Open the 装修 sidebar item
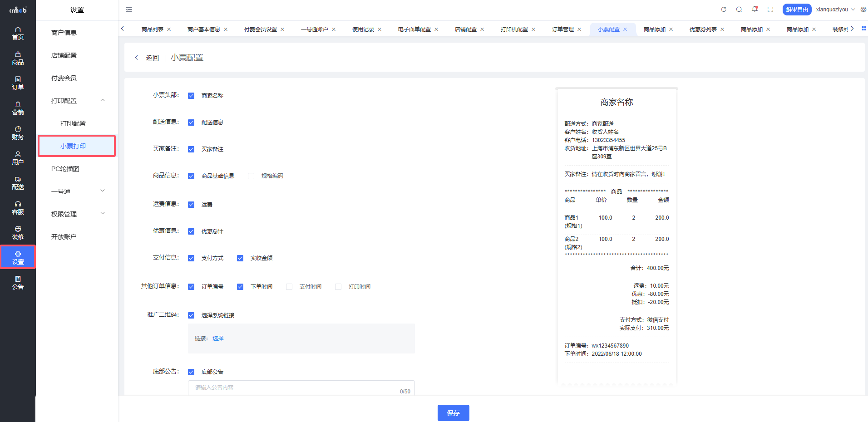Image resolution: width=868 pixels, height=422 pixels. [x=18, y=233]
